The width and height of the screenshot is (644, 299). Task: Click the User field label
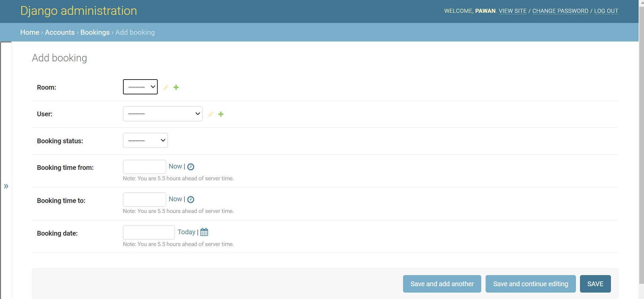click(x=44, y=114)
